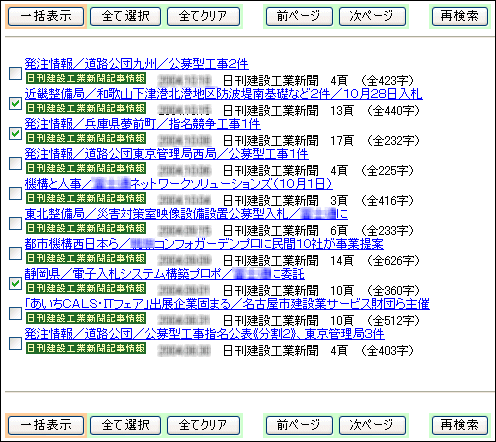Check the box for あいちCALS・ITフェア article
Viewport: 496px width, 442px height.
tap(15, 313)
